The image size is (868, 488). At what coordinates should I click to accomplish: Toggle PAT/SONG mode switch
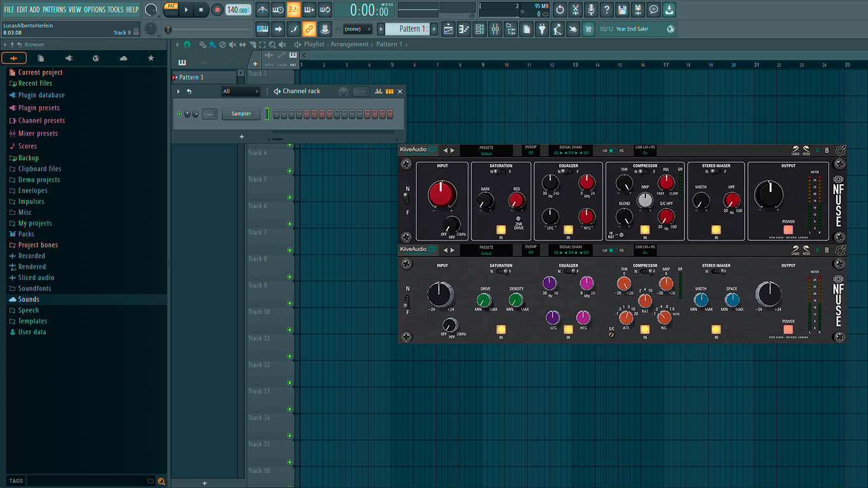point(172,10)
